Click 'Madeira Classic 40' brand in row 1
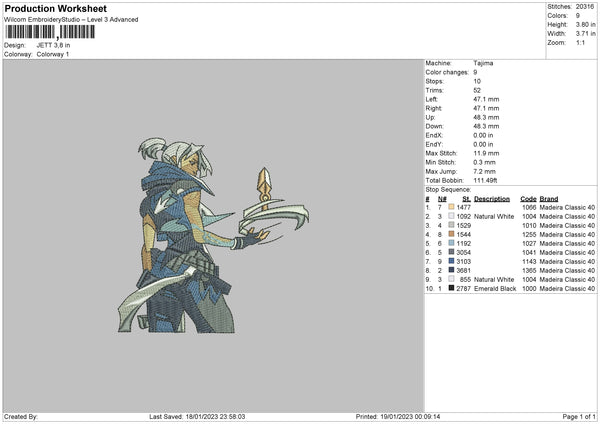The width and height of the screenshot is (600, 424). coord(567,207)
